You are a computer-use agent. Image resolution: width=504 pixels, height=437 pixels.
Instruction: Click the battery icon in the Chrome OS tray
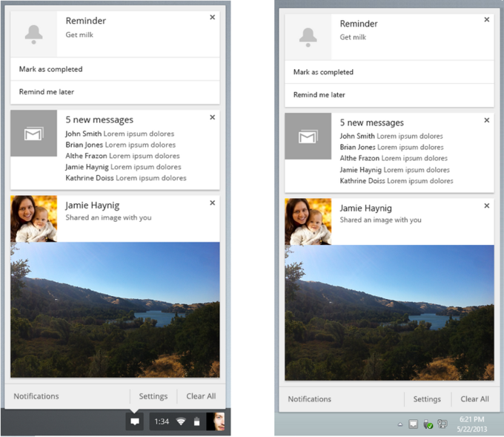pos(196,421)
